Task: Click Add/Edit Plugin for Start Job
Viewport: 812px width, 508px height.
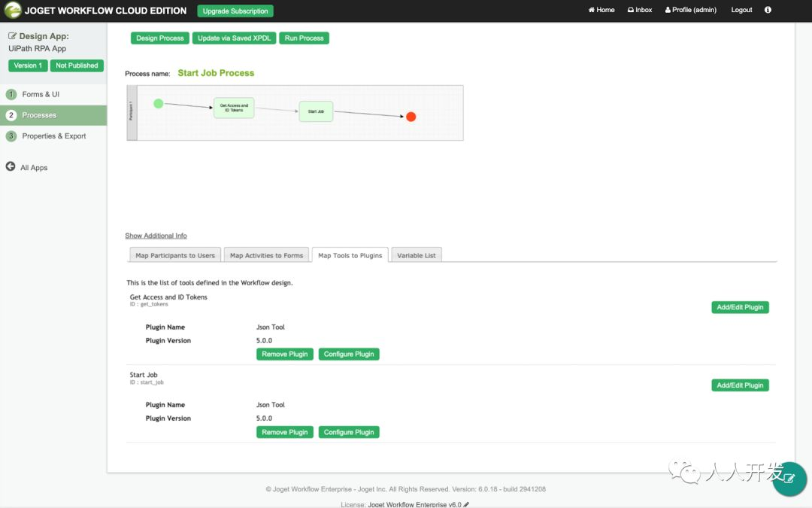Action: click(x=740, y=385)
